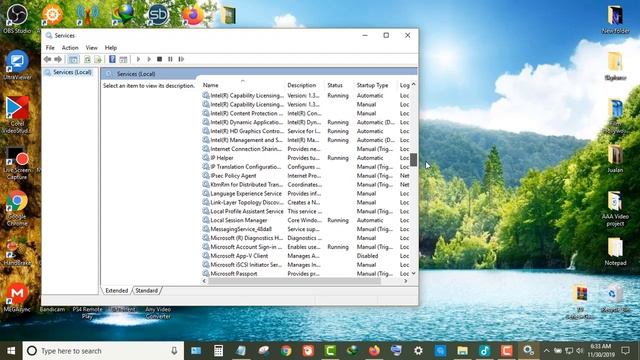Open the Notepad desktop folder icon
640x360 pixels.
(615, 252)
